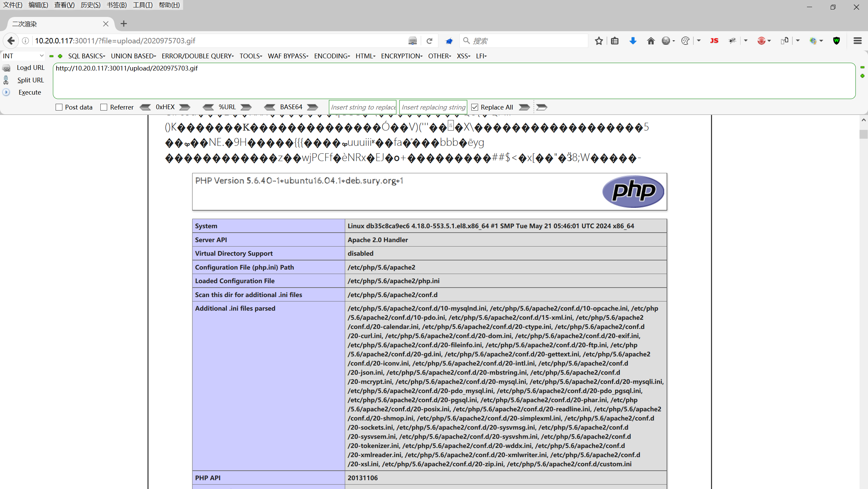Viewport: 868px width, 489px height.
Task: Open the INT type dropdown
Action: click(23, 56)
